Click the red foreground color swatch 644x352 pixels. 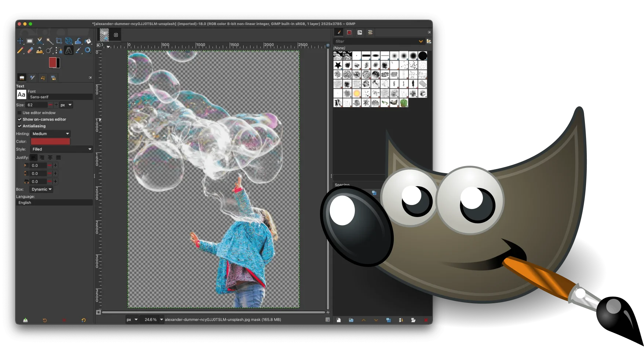click(52, 62)
